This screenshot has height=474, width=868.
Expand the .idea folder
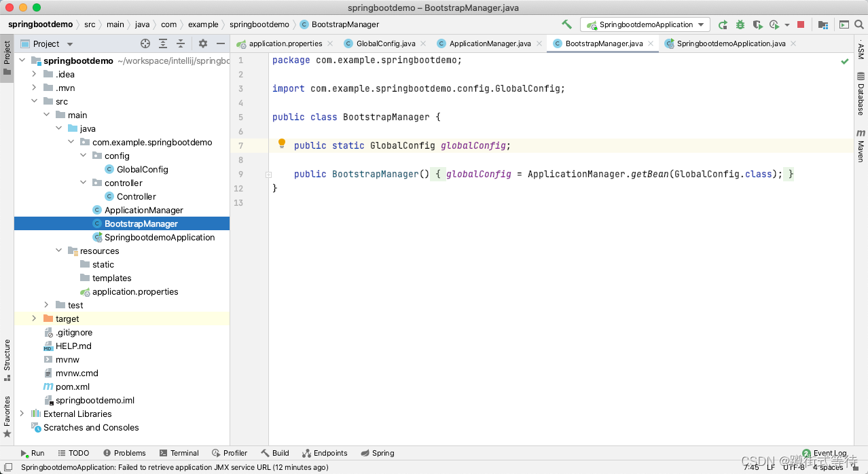34,74
